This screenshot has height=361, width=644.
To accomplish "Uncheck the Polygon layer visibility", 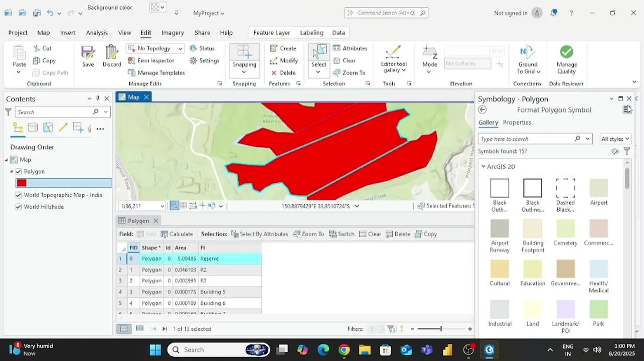I will (x=19, y=171).
